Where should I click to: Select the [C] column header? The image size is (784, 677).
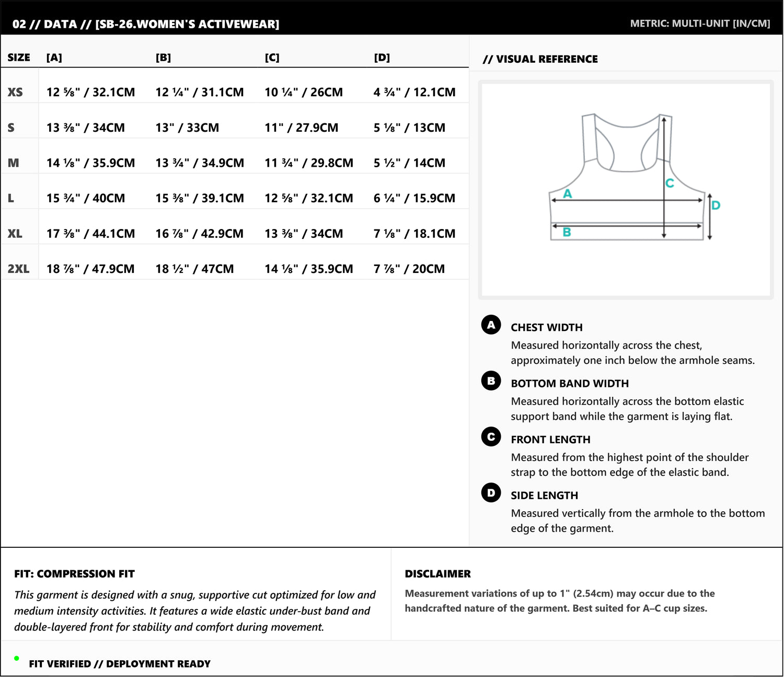pos(272,58)
